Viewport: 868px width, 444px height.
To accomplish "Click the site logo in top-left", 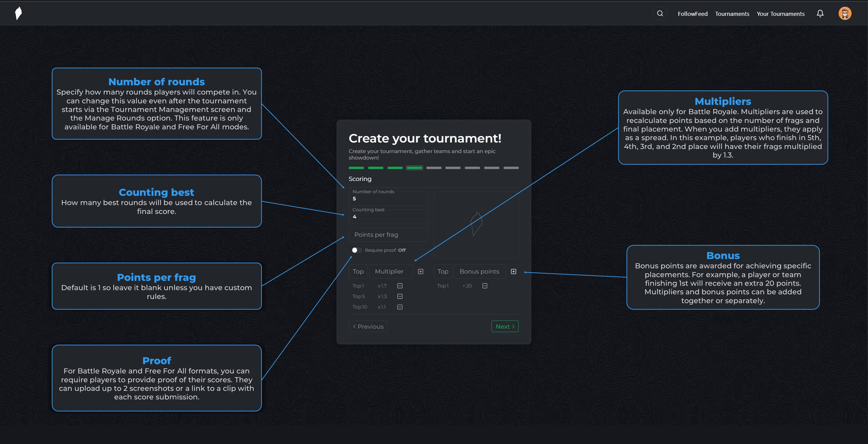I will [x=19, y=14].
